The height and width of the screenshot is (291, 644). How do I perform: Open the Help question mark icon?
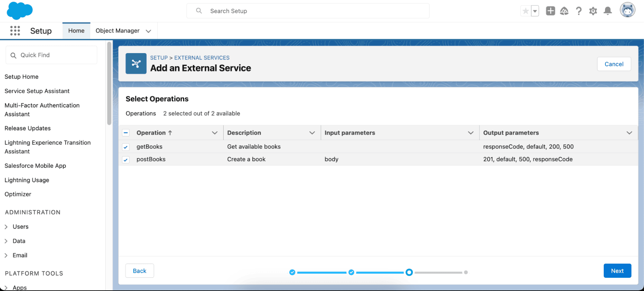click(x=579, y=11)
